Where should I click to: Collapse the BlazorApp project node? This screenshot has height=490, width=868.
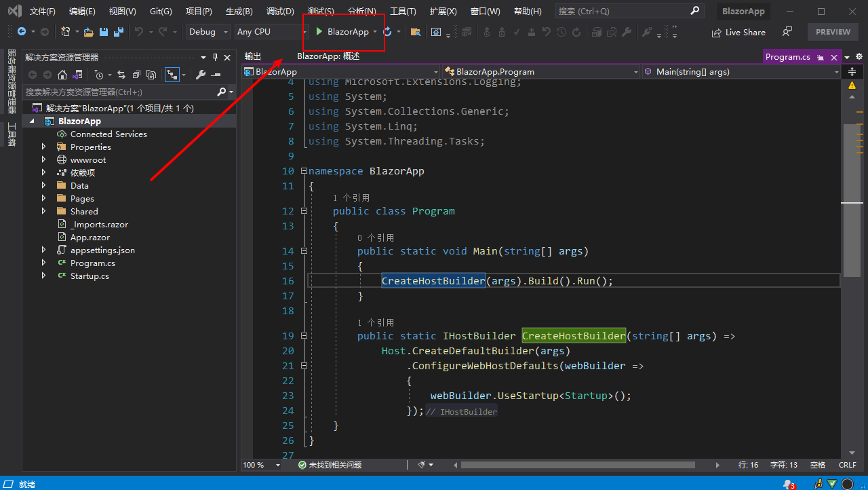tap(31, 121)
